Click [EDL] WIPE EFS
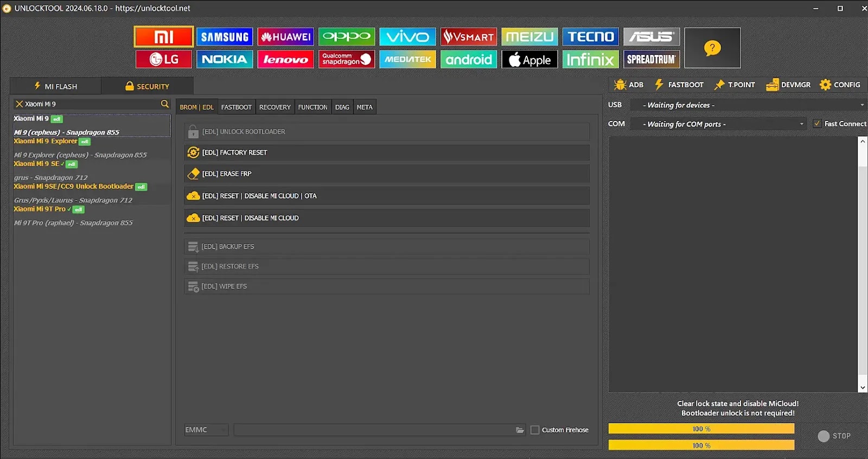The image size is (868, 459). pyautogui.click(x=387, y=286)
